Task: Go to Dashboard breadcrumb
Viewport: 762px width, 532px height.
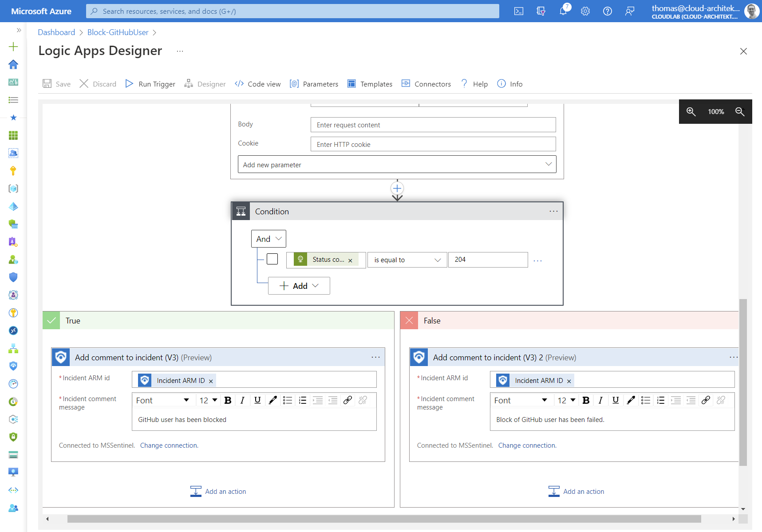Action: pyautogui.click(x=56, y=32)
